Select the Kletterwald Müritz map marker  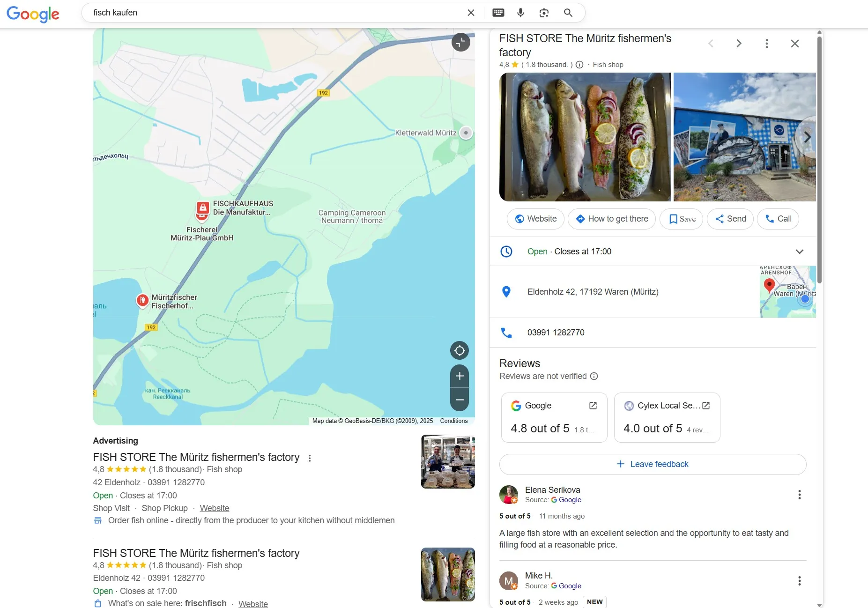(x=466, y=133)
